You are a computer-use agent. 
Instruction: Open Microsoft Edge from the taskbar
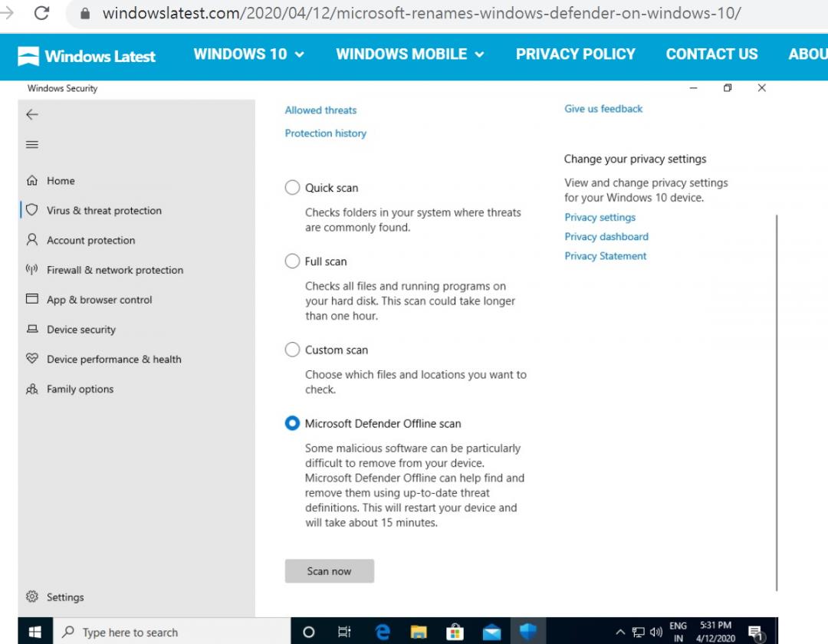point(383,632)
